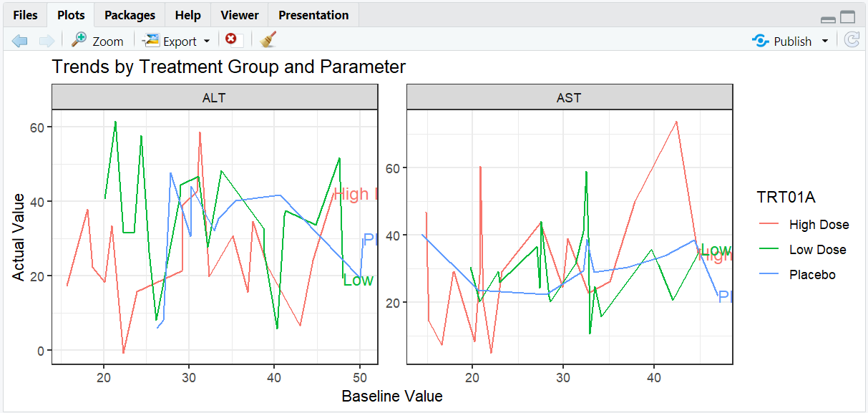Image resolution: width=868 pixels, height=413 pixels.
Task: Switch to the Viewer tab
Action: click(x=240, y=15)
